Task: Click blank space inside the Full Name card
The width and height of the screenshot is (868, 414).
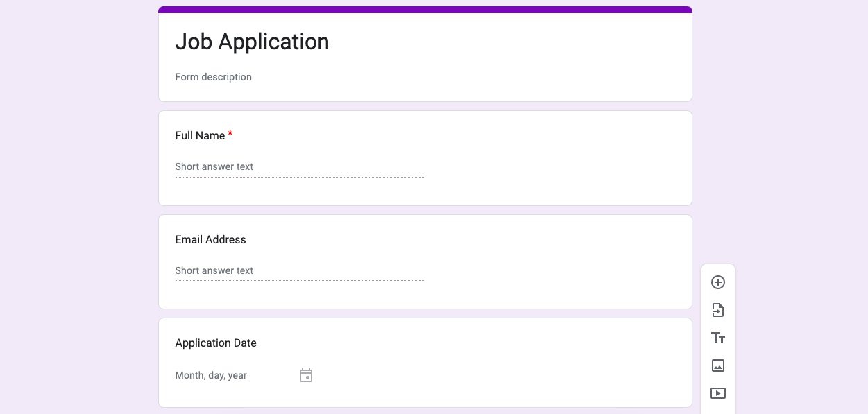Action: 555,159
